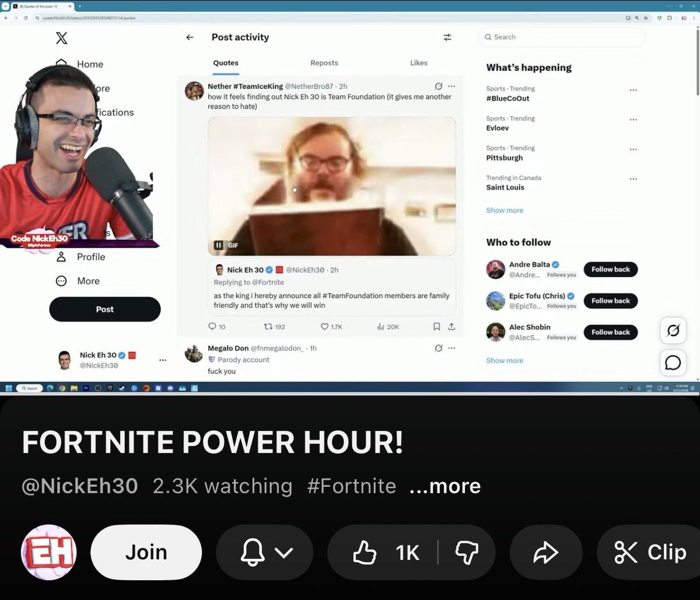This screenshot has width=700, height=600.
Task: Open three-dot menu on Megalo Don's post
Action: (452, 348)
